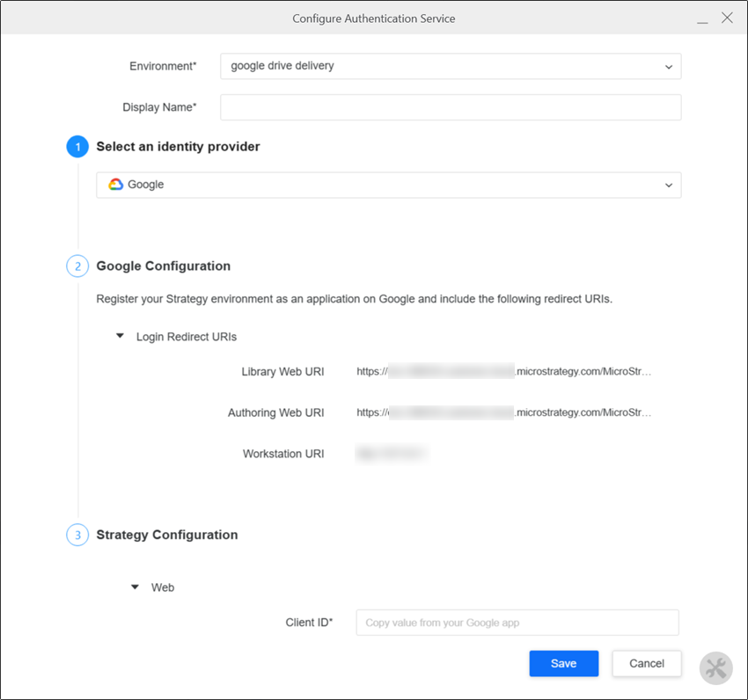Click the step 2 numbered circle icon
This screenshot has height=700, width=748.
(x=77, y=266)
